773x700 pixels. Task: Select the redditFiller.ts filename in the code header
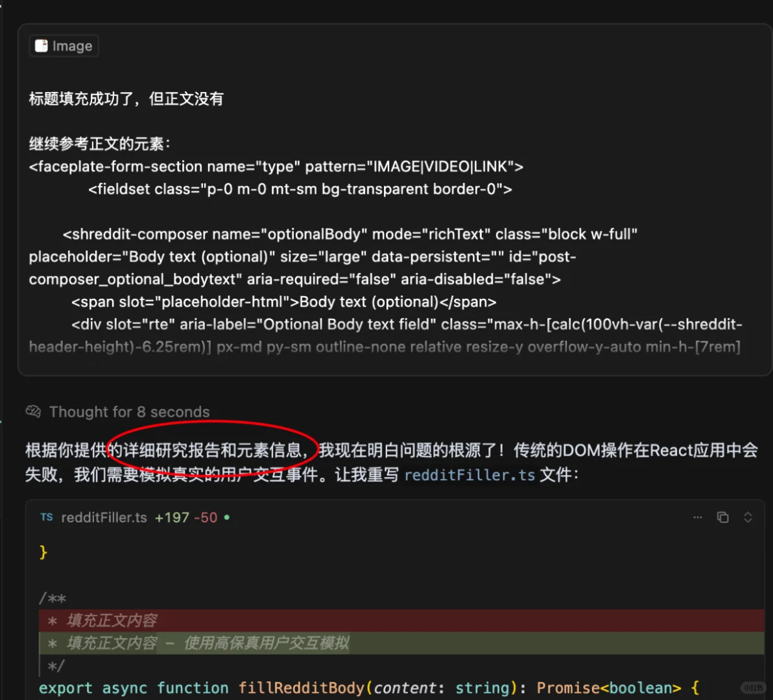click(103, 517)
